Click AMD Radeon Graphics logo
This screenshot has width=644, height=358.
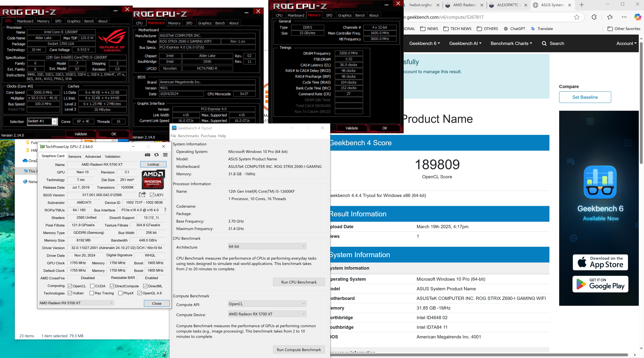[153, 179]
